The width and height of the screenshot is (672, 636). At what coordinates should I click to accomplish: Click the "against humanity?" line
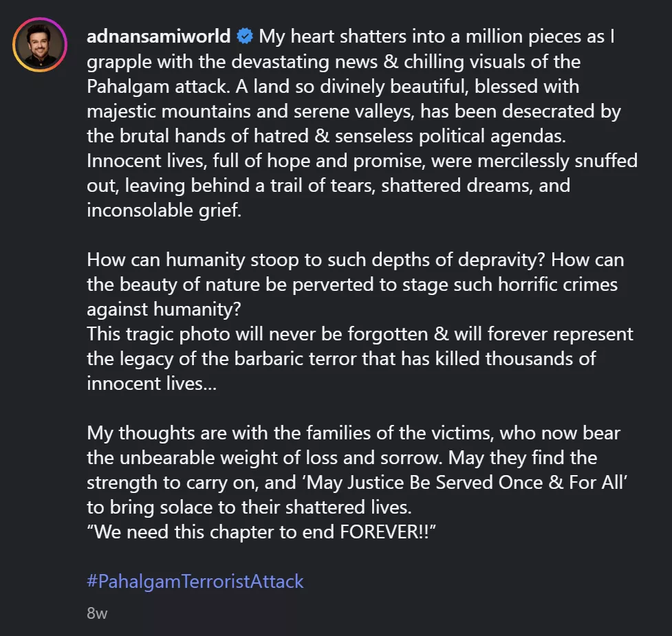coord(164,309)
